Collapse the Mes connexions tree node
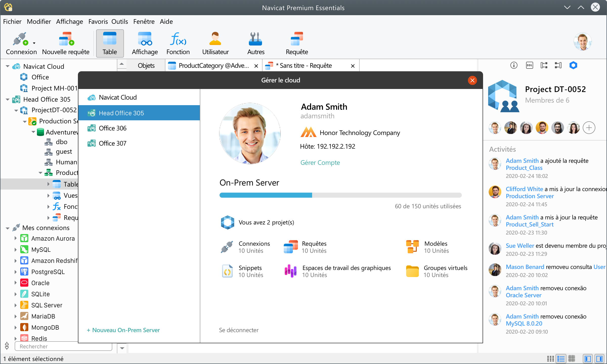The height and width of the screenshot is (364, 607). click(8, 228)
